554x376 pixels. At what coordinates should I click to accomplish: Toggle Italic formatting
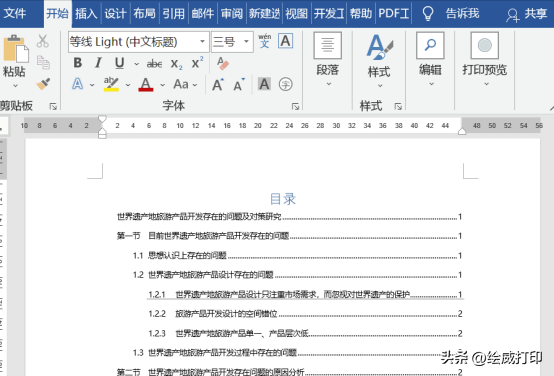pos(98,63)
